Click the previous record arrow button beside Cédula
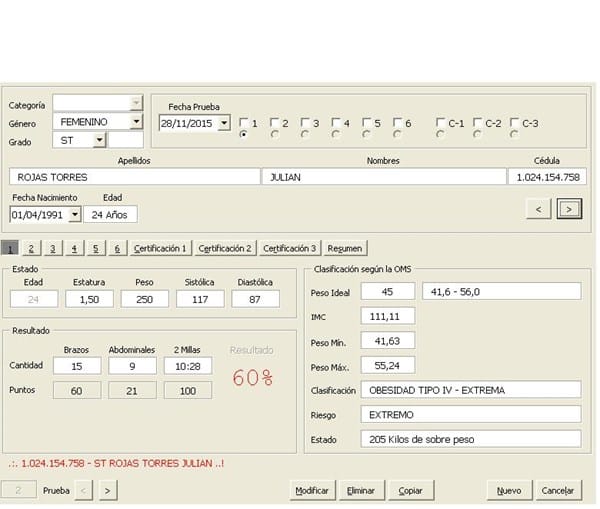This screenshot has height=509, width=600. coord(538,208)
